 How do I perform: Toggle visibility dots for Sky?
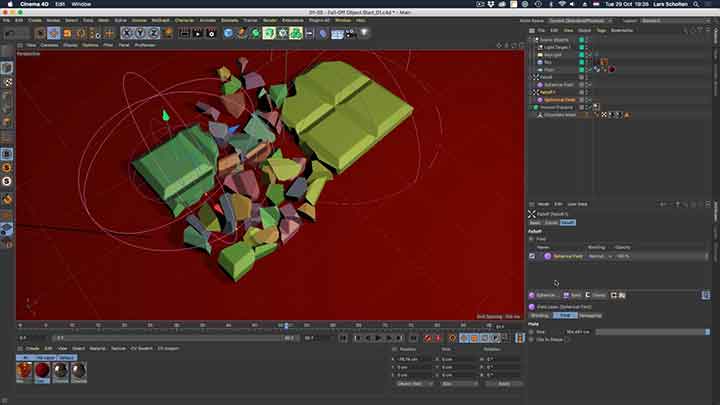pyautogui.click(x=589, y=62)
